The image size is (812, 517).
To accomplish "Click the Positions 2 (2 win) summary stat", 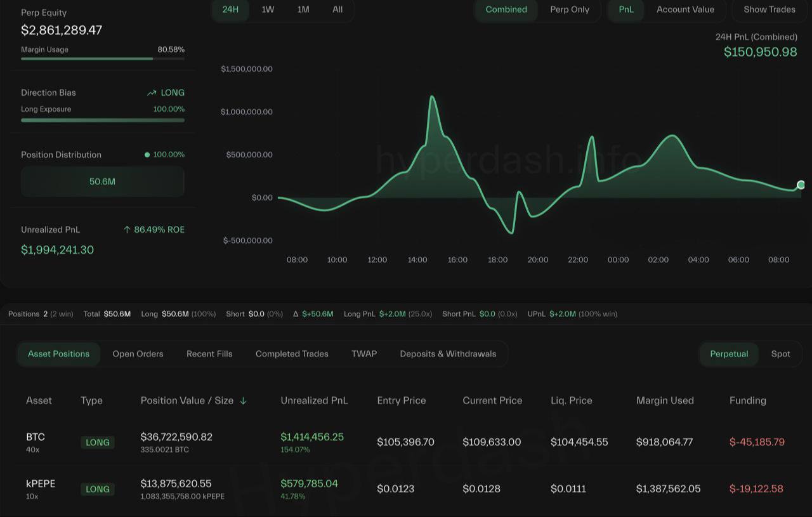I will click(x=41, y=314).
